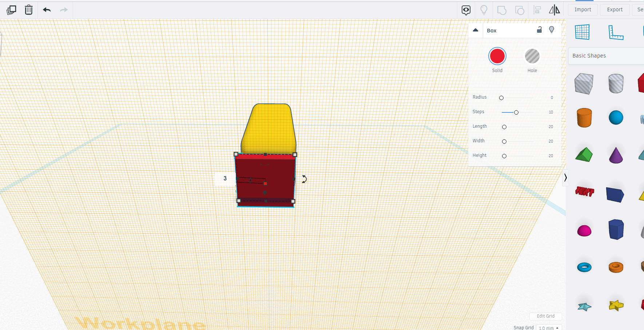The height and width of the screenshot is (330, 644).
Task: Pick the blue Torus shape
Action: coord(584,267)
